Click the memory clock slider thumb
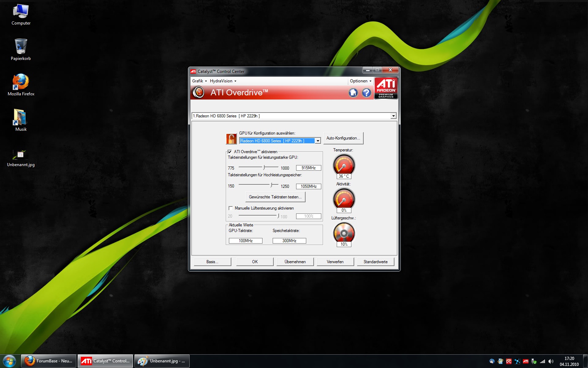The width and height of the screenshot is (588, 368). [x=272, y=185]
